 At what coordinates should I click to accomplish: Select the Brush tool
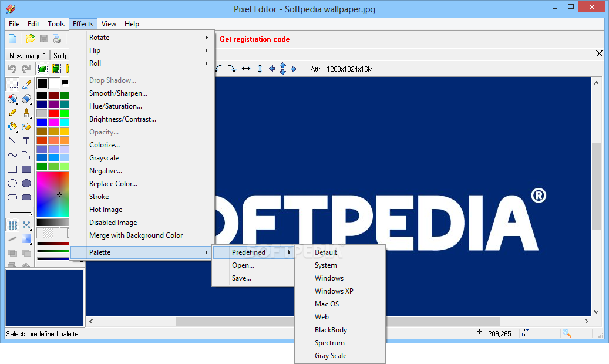[x=26, y=113]
